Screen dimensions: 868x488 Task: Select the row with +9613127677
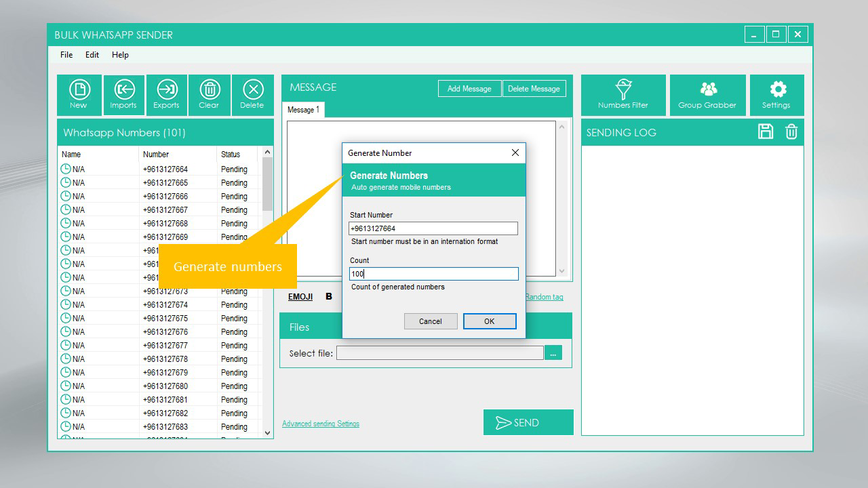159,345
